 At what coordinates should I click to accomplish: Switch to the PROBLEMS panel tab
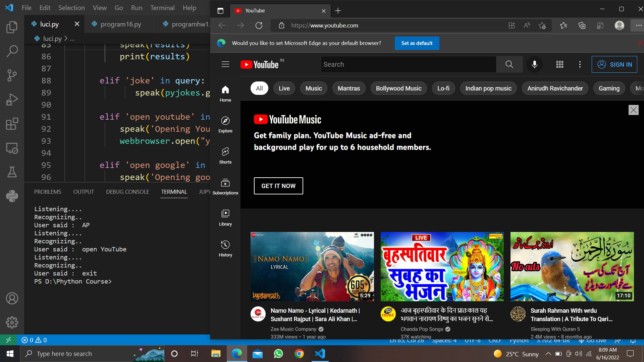(x=48, y=192)
